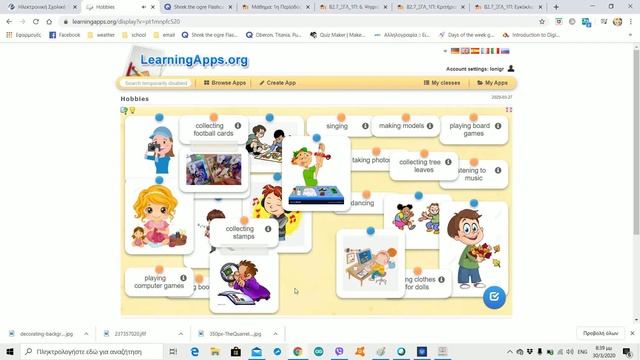
Task: Open Windows Start menu
Action: pos(10,351)
